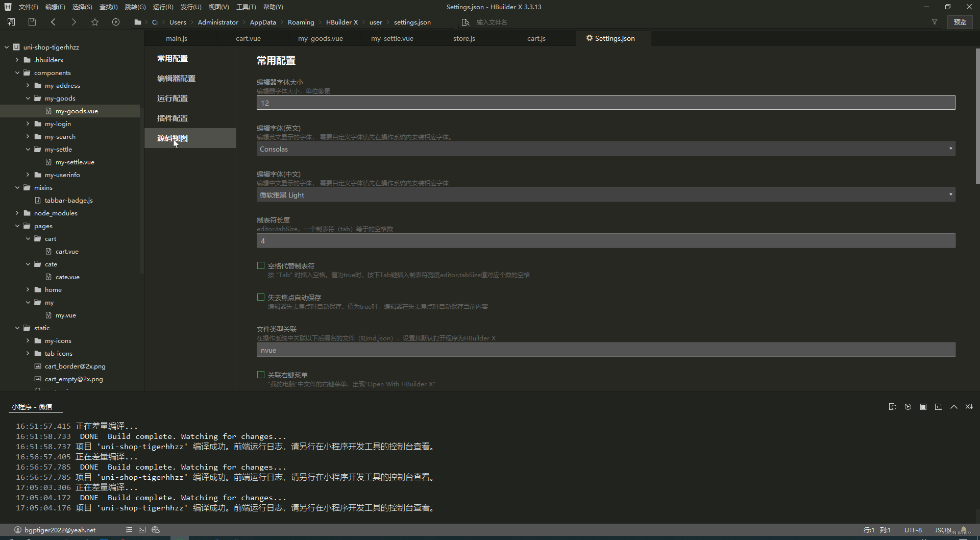
Task: Click the rerun icon in console toolbar
Action: [908, 407]
